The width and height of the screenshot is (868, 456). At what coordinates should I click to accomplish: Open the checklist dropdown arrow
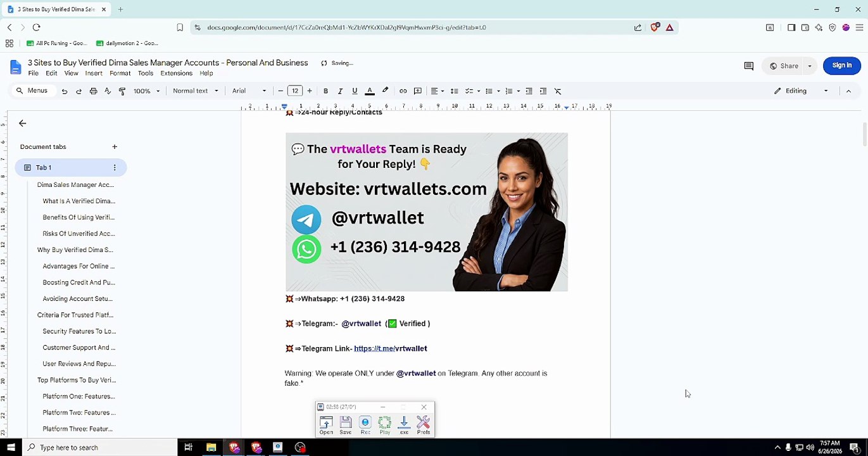click(479, 91)
